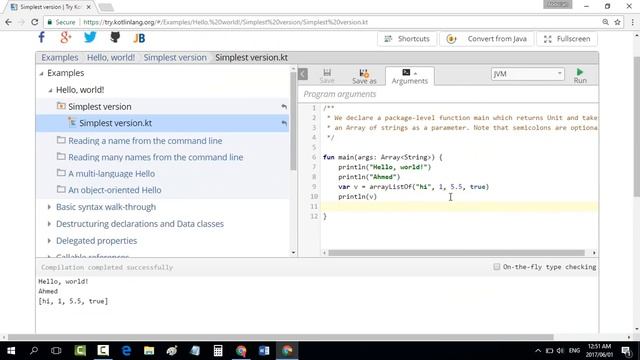Close the Simplest version browser tab
Viewport: 640px width, 360px height.
89,7
